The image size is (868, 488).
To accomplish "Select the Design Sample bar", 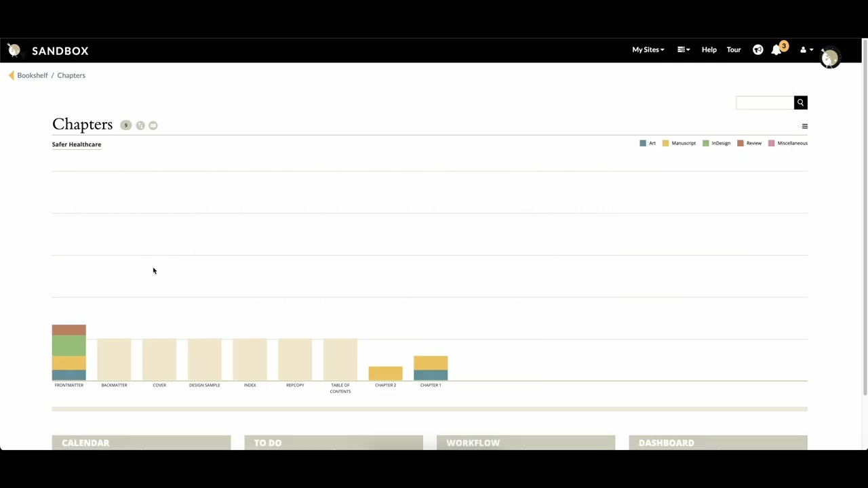I will pyautogui.click(x=205, y=359).
